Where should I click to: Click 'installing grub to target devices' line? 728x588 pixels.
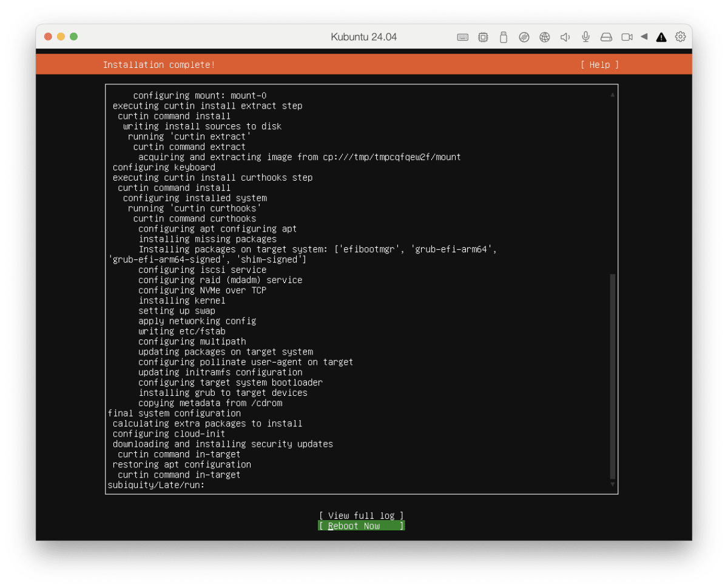coord(223,393)
